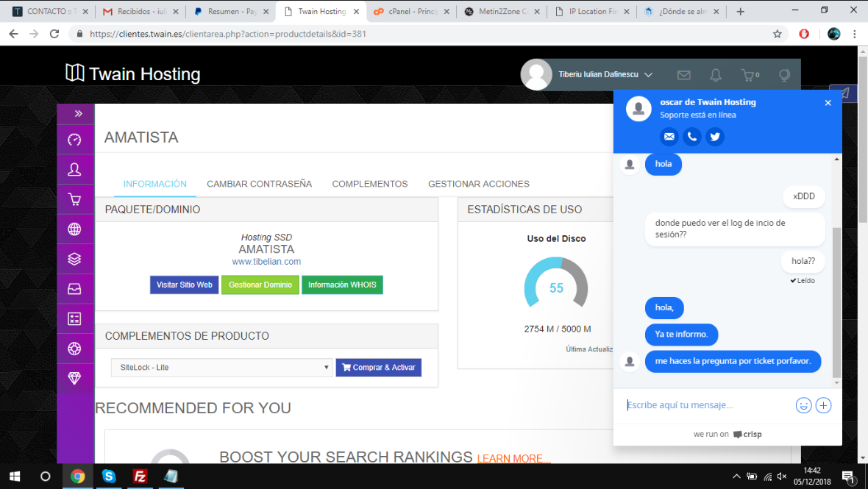Image resolution: width=868 pixels, height=489 pixels.
Task: Switch to the Metin2Zone browser tab
Action: point(501,11)
